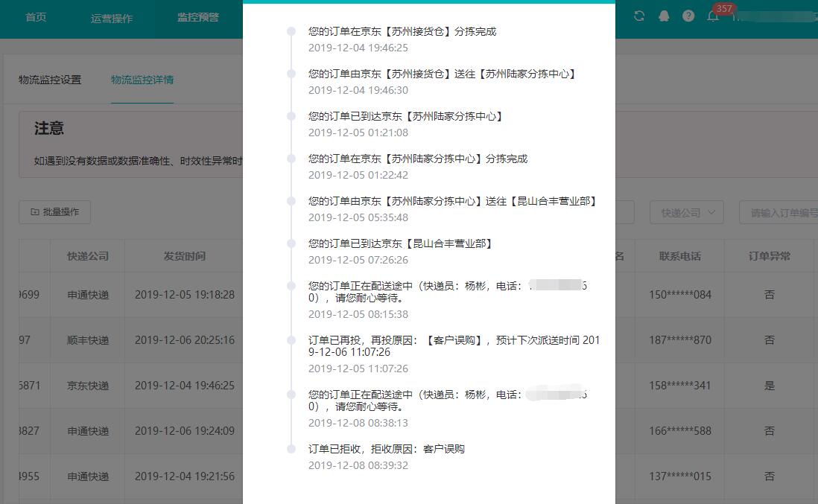Open 运营操作 navigation menu

coord(112,18)
